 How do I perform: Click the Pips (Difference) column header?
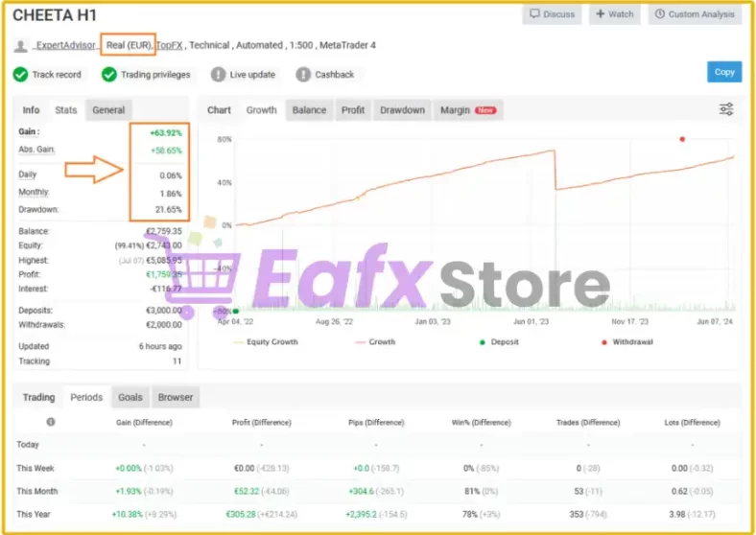(x=376, y=423)
